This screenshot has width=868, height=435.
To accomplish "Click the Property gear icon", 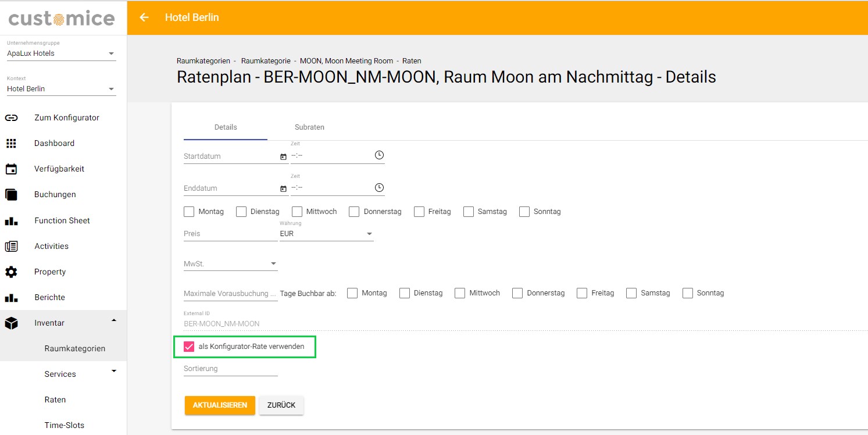I will click(11, 272).
